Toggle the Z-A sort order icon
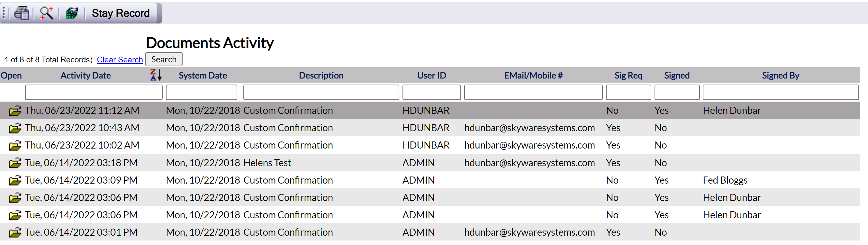The height and width of the screenshot is (245, 868). pos(156,75)
